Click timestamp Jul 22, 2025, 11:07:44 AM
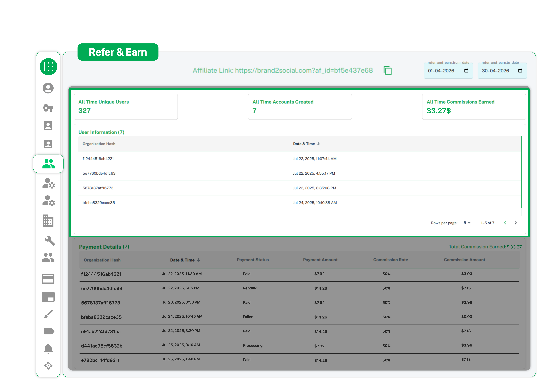Image resolution: width=555 pixels, height=392 pixels. tap(315, 159)
